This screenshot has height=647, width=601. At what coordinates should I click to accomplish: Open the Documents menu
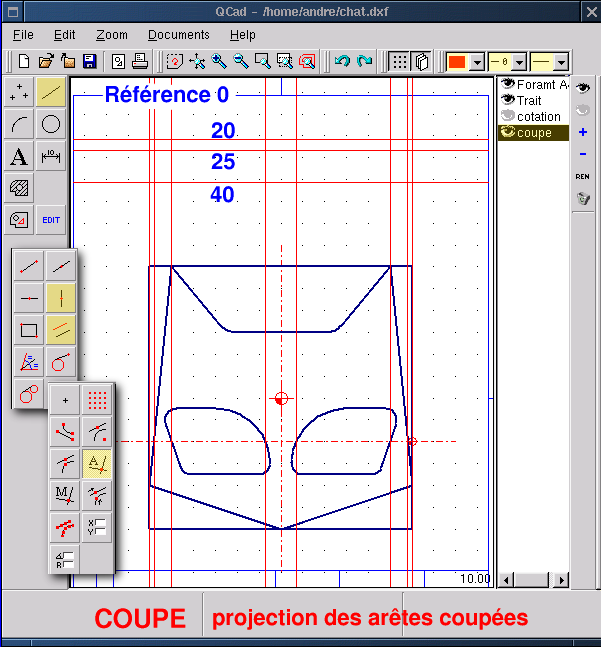click(x=178, y=34)
